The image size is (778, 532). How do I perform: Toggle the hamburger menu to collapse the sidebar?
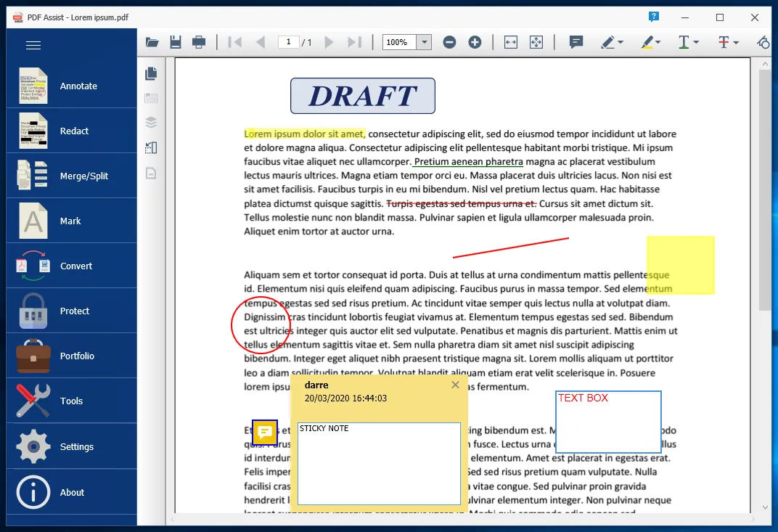pyautogui.click(x=33, y=45)
